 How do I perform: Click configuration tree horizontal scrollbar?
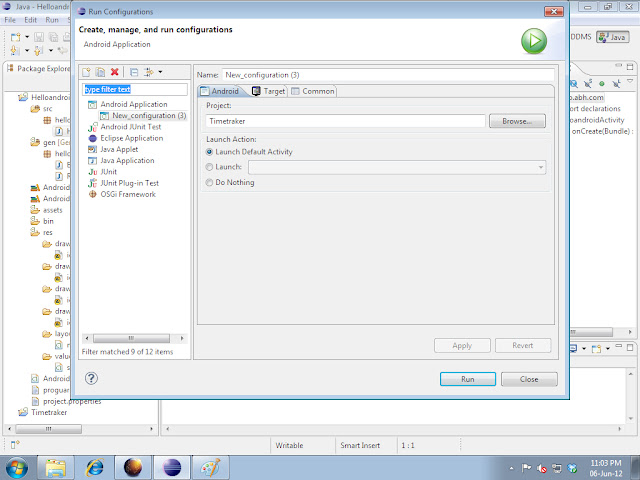coord(131,338)
